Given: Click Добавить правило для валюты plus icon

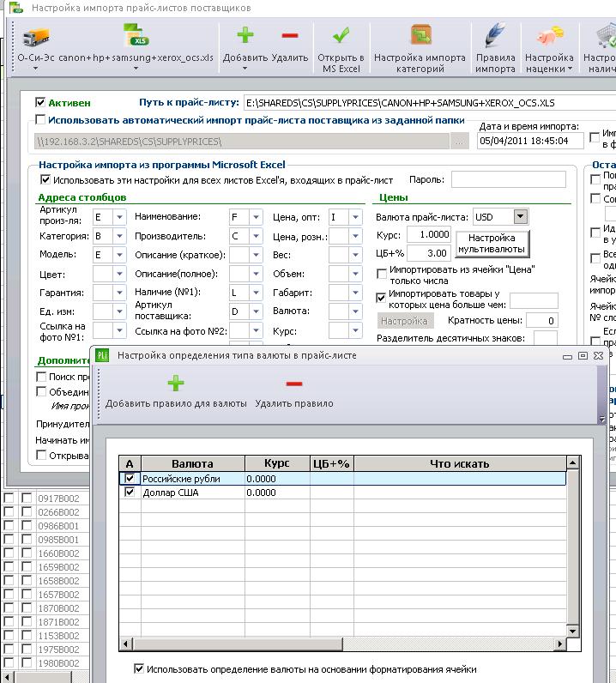Looking at the screenshot, I should click(176, 384).
